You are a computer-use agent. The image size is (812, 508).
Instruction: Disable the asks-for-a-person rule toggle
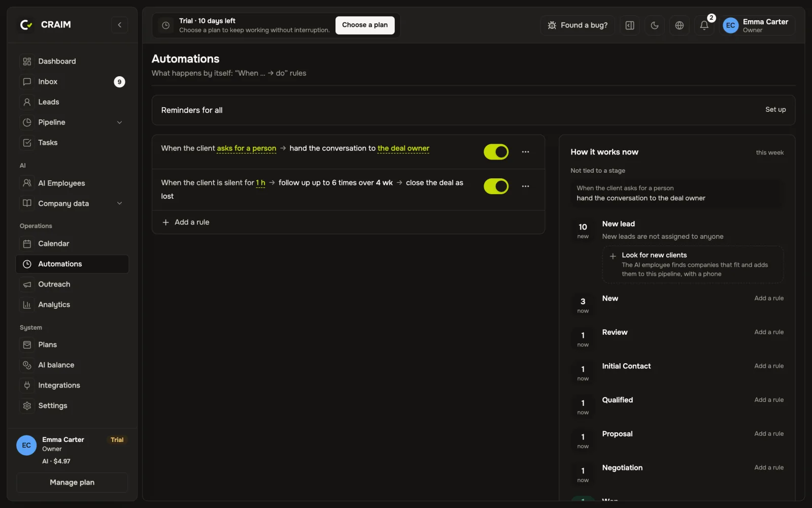(496, 152)
